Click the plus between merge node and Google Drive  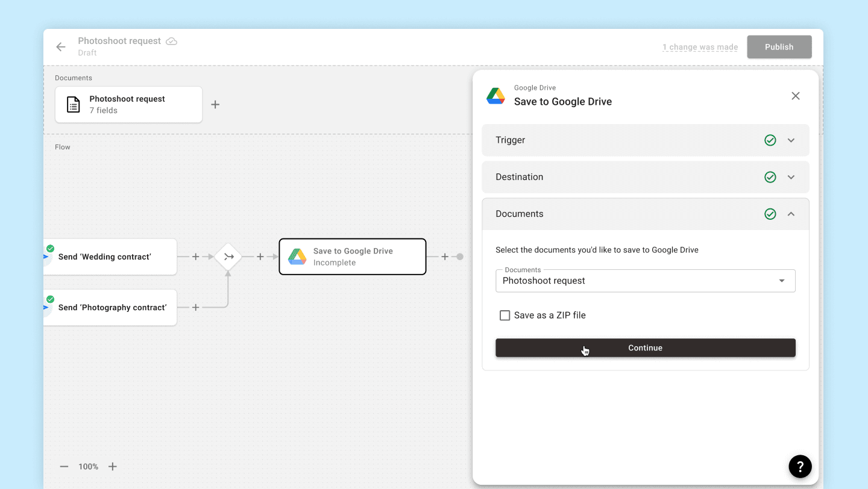tap(260, 257)
